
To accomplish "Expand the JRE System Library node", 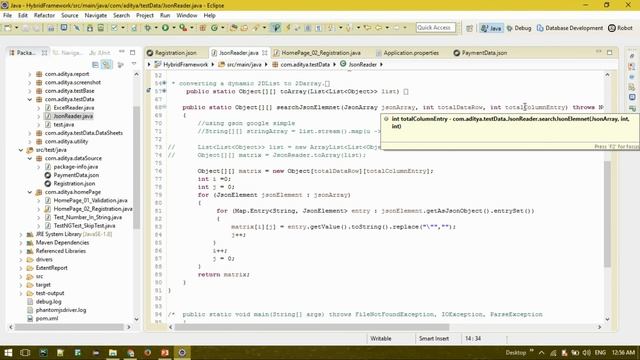I will [21, 234].
